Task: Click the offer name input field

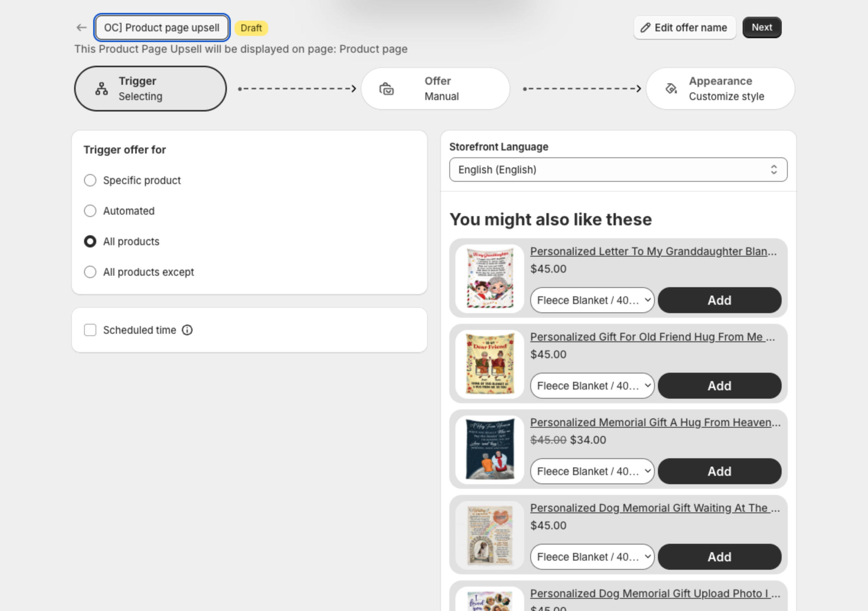Action: 162,27
